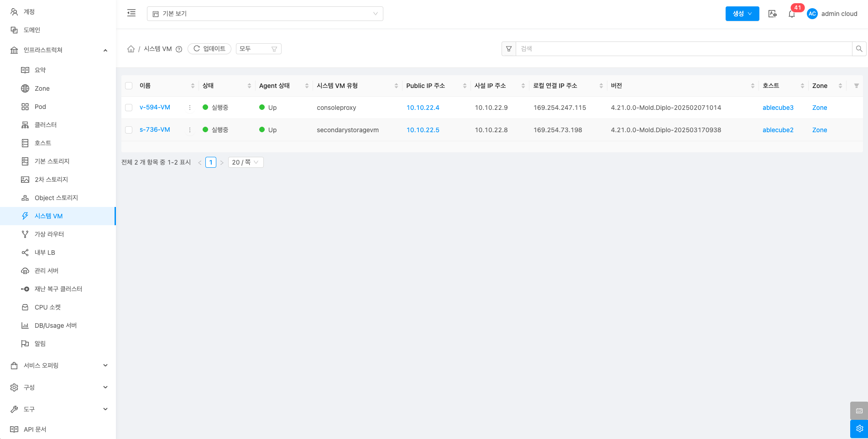Open the 20 / 쪽 page size dropdown
The image size is (868, 439).
pos(246,162)
